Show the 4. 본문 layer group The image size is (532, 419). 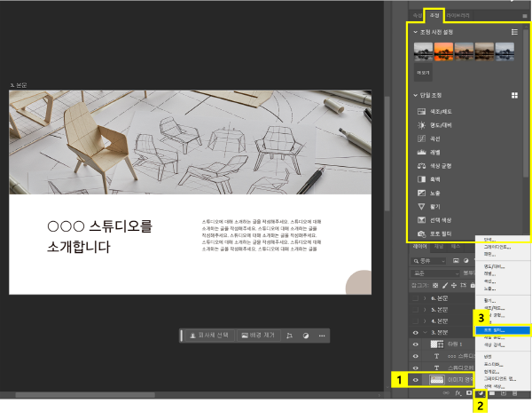tap(415, 321)
